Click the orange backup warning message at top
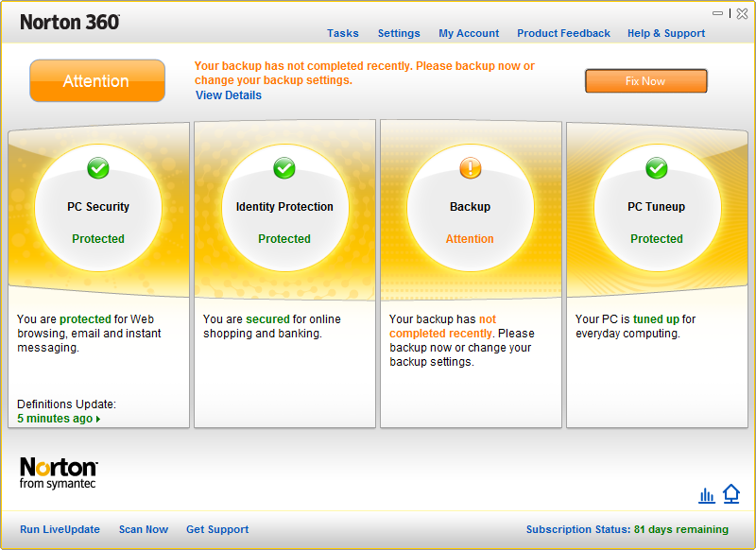This screenshot has width=756, height=550. coord(365,73)
